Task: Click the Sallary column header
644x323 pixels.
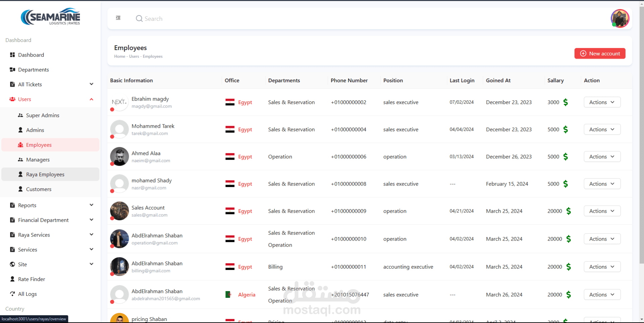Action: [x=555, y=80]
